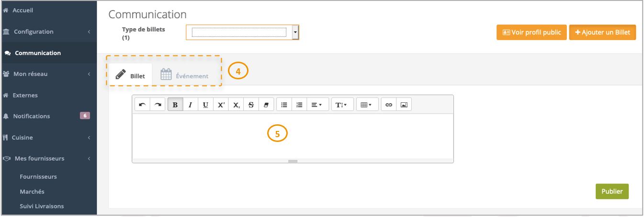Click the Ajouter un Billet button

tap(602, 33)
